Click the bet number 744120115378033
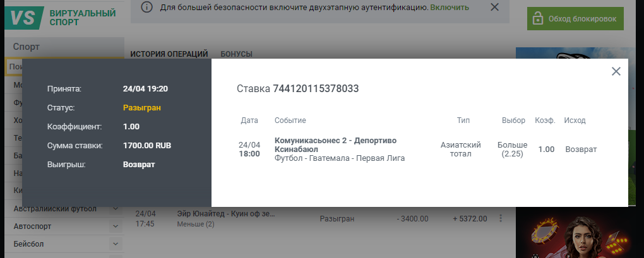The height and width of the screenshot is (258, 644). tap(316, 89)
